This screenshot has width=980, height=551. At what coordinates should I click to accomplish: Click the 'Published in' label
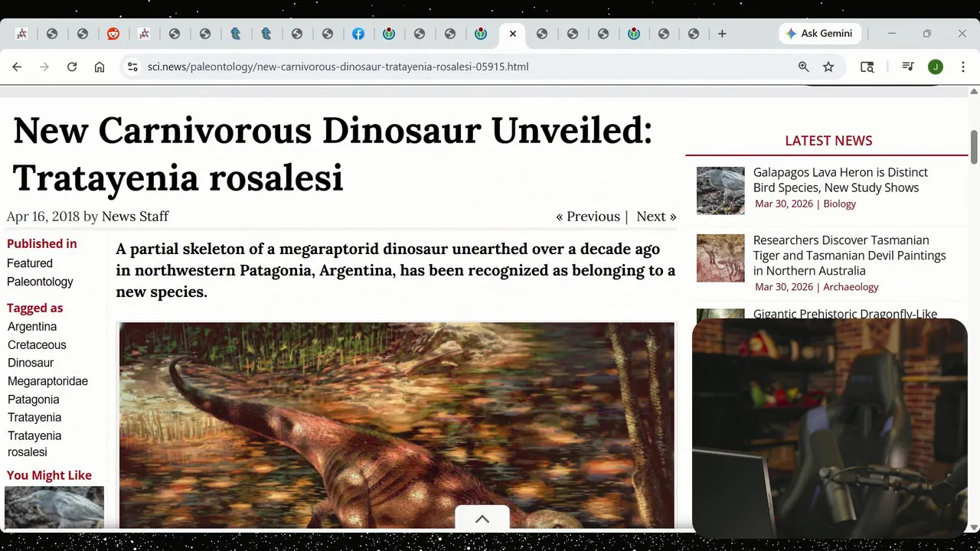(x=42, y=244)
